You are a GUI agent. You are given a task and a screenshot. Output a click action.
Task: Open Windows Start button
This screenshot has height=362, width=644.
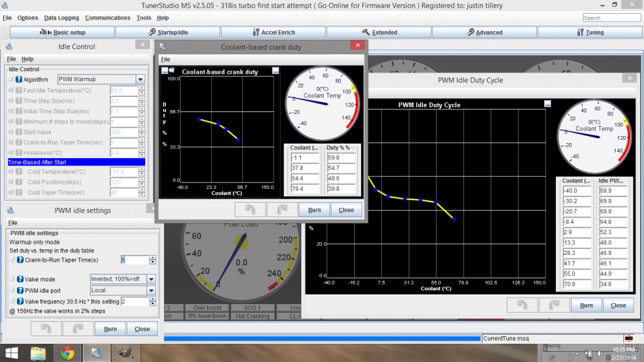[x=11, y=353]
